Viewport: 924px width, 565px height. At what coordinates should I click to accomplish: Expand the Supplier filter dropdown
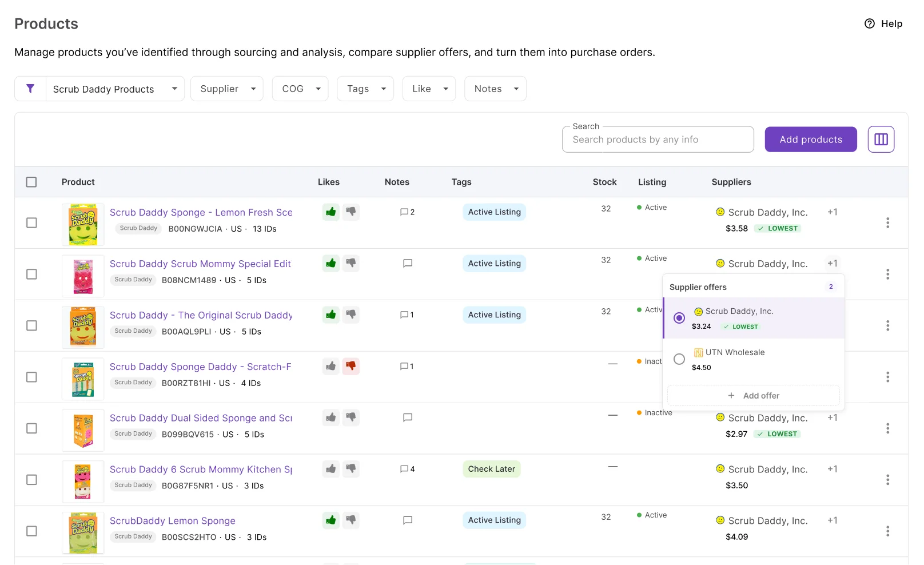coord(227,89)
